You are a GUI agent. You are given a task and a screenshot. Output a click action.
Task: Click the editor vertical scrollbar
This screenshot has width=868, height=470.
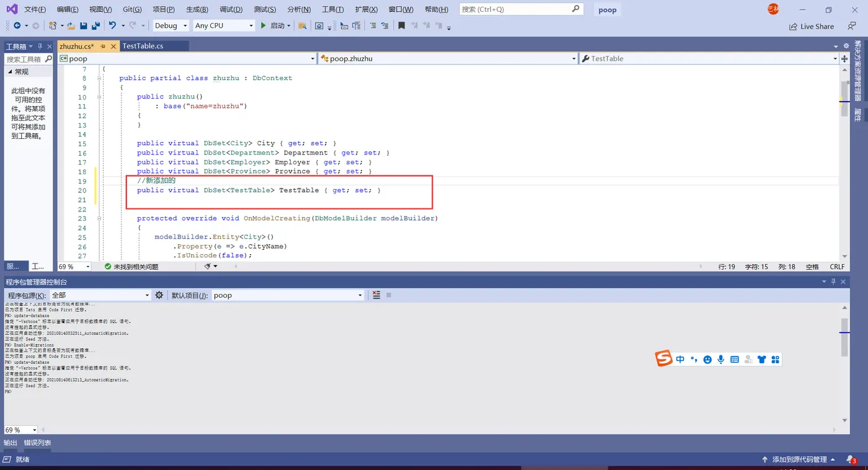coord(844,161)
